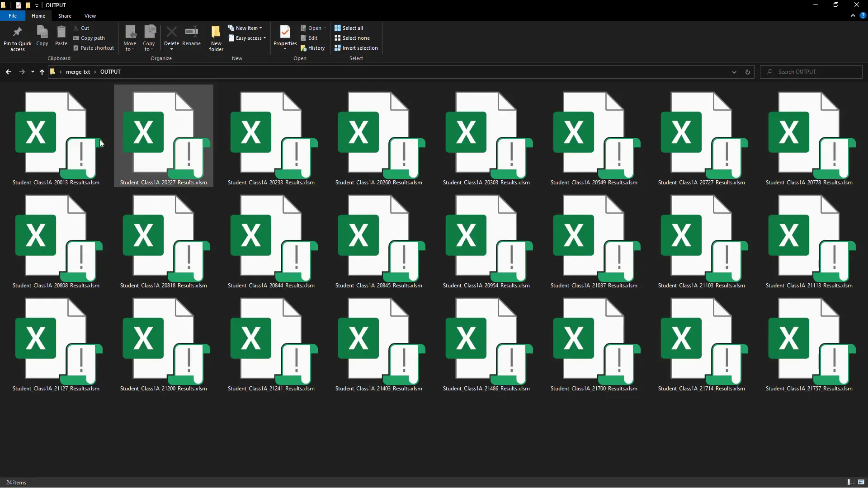
Task: Rename Student_Class1A_20227_Results.xlsm
Action: [x=192, y=36]
